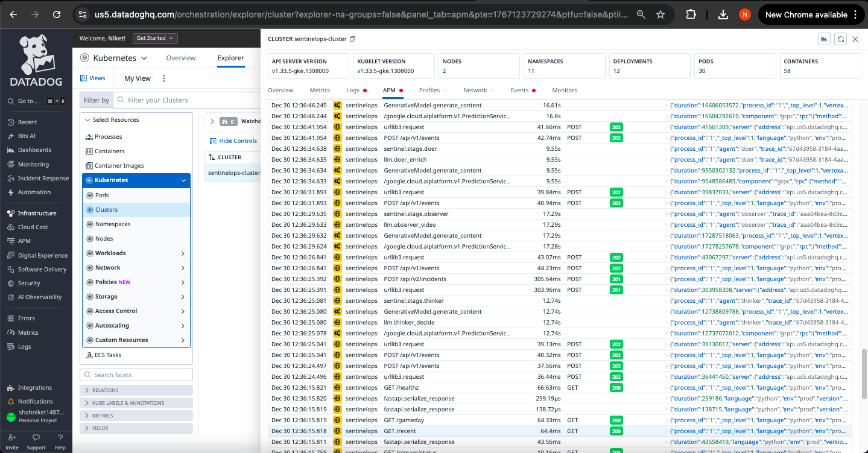Click the service icon on the llm.doer_enrich row
The image size is (868, 453).
pyautogui.click(x=337, y=160)
